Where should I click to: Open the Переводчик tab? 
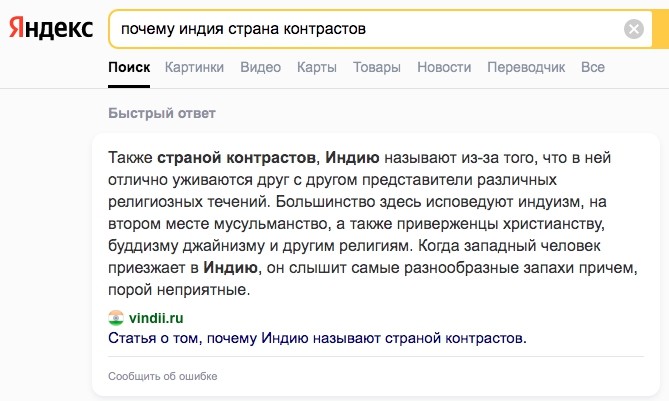526,68
